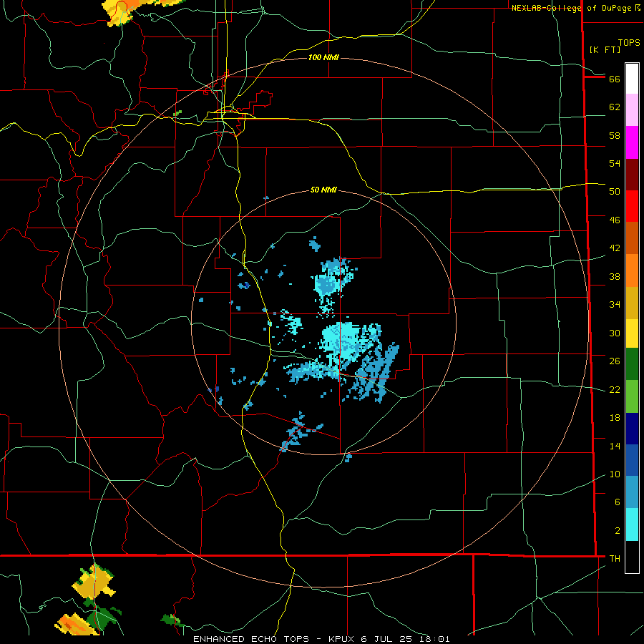Viewport: 644px width, 644px height.
Task: Click the 66 value on the scale
Action: 615,79
